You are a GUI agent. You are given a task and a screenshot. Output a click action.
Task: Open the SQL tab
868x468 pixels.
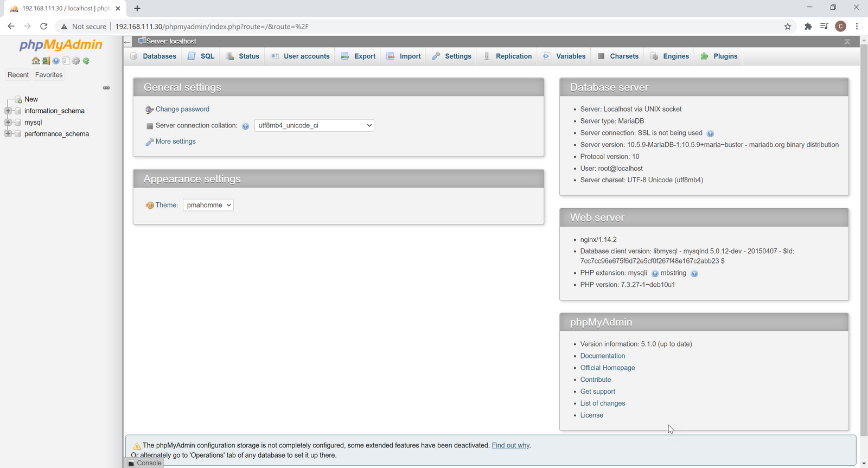pos(201,56)
